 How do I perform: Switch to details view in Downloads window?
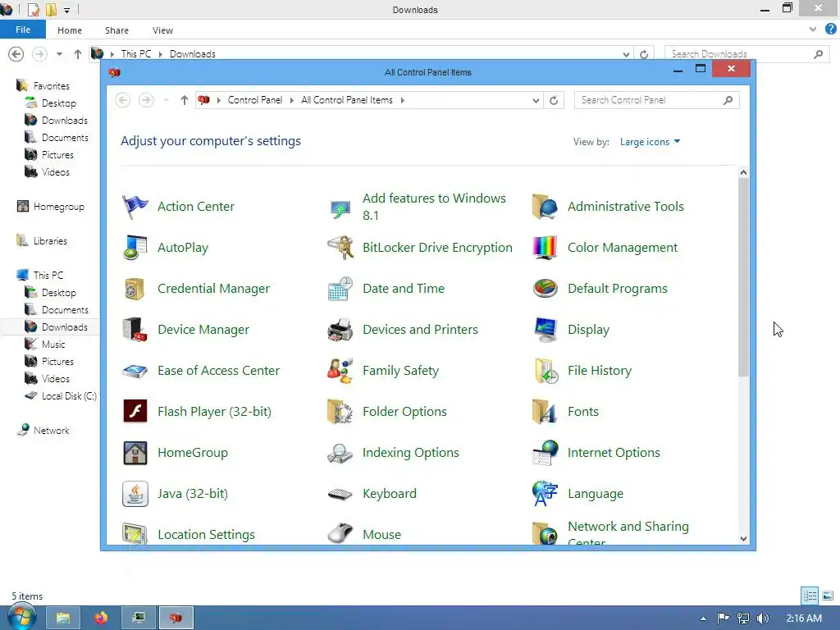[x=810, y=596]
